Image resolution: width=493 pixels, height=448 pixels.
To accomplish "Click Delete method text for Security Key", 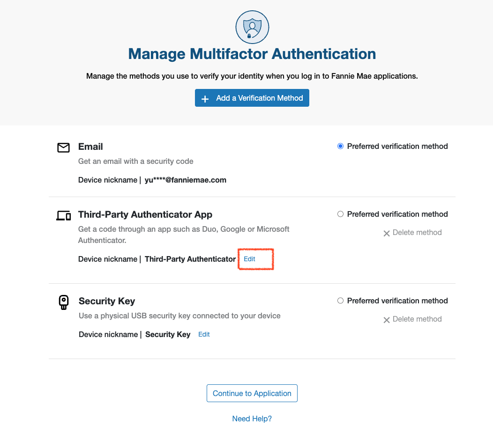I will pyautogui.click(x=417, y=319).
